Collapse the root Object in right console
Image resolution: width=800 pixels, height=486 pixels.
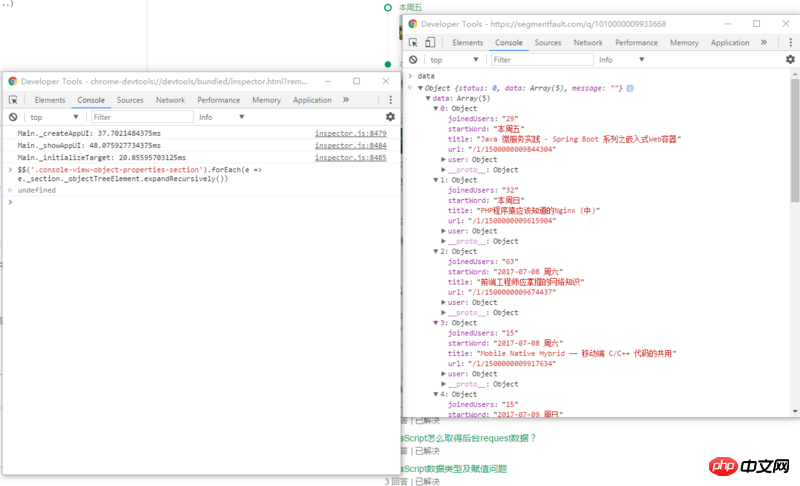click(420, 88)
